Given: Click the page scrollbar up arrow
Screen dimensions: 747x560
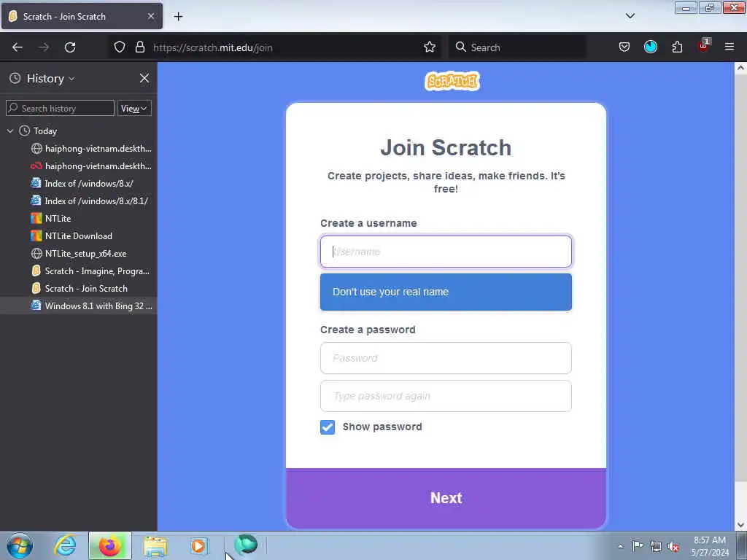Looking at the screenshot, I should (x=740, y=68).
